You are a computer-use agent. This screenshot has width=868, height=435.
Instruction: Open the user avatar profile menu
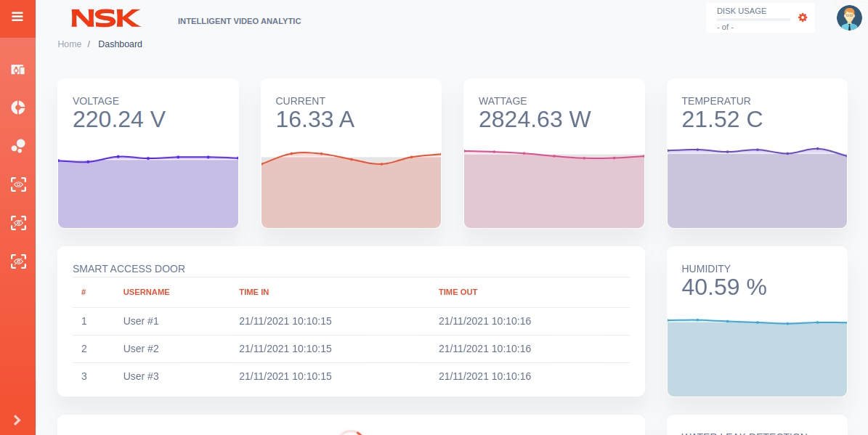tap(848, 17)
